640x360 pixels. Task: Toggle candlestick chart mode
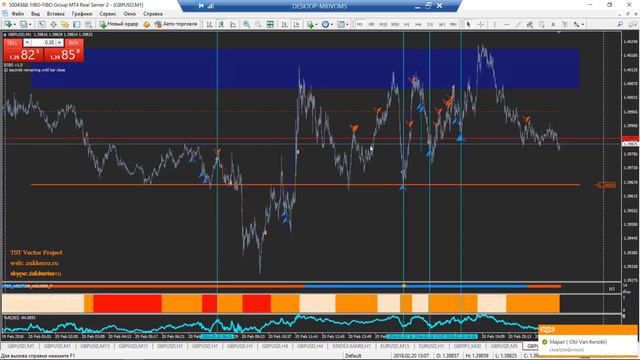[x=221, y=24]
